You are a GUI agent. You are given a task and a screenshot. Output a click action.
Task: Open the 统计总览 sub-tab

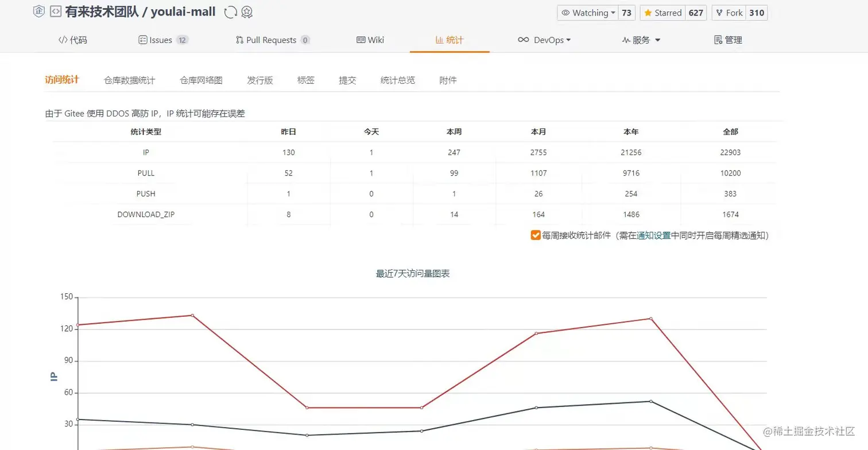pos(398,80)
